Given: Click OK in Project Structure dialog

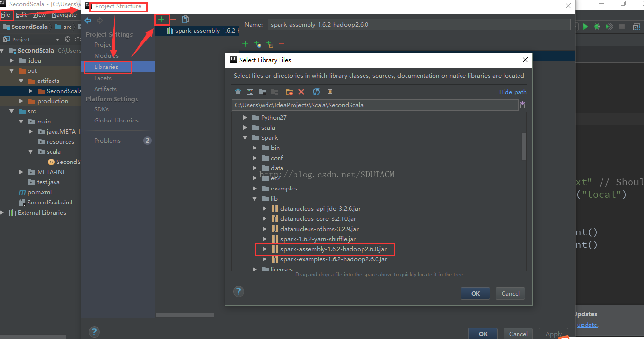Looking at the screenshot, I should click(x=483, y=334).
